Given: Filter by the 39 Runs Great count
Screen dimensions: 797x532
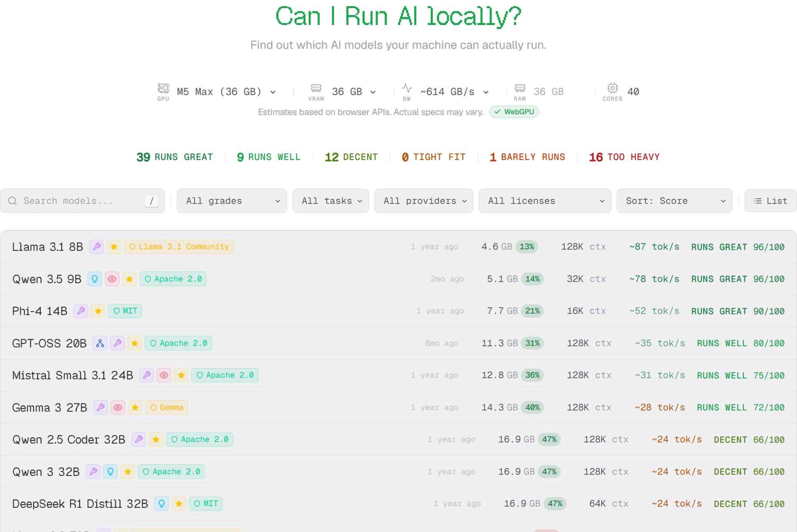Looking at the screenshot, I should pyautogui.click(x=174, y=157).
